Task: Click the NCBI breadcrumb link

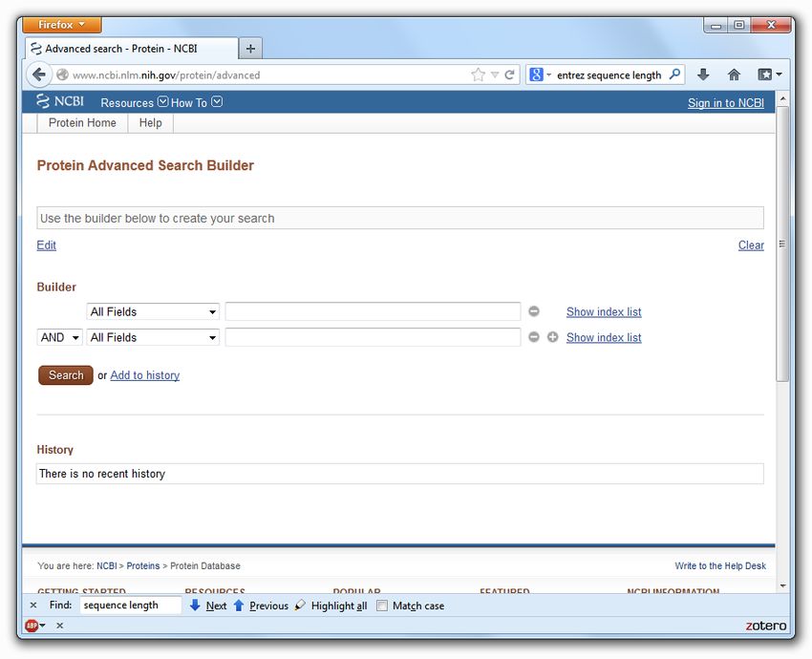Action: click(x=107, y=565)
